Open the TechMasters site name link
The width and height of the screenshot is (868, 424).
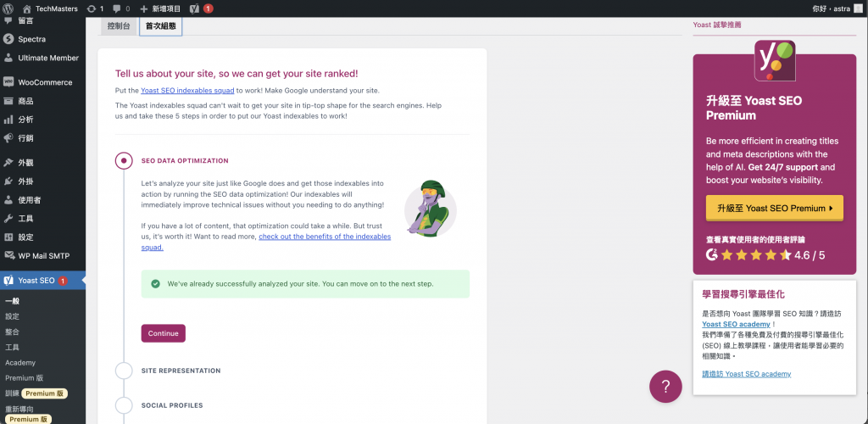(57, 8)
